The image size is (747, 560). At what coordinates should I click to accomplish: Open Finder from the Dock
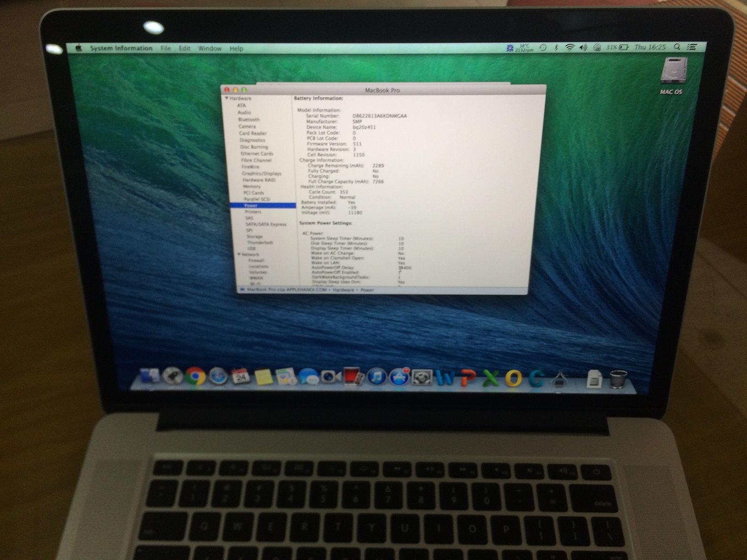(150, 376)
